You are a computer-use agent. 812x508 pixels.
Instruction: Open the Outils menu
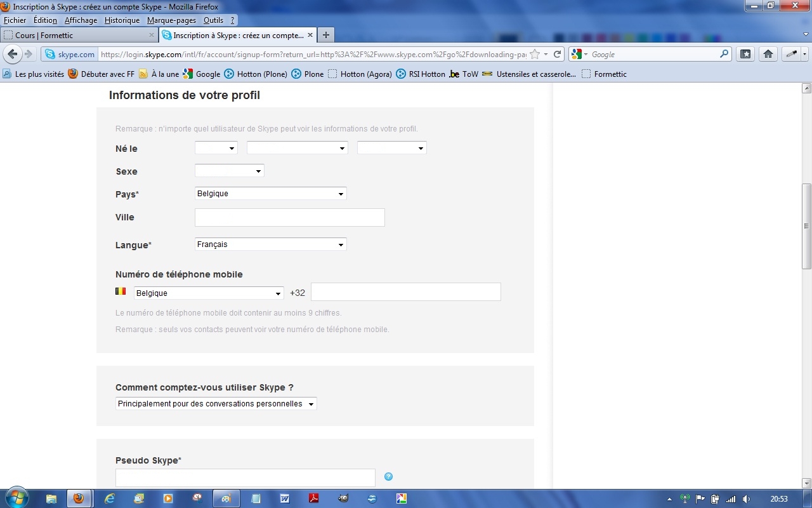[x=214, y=20]
